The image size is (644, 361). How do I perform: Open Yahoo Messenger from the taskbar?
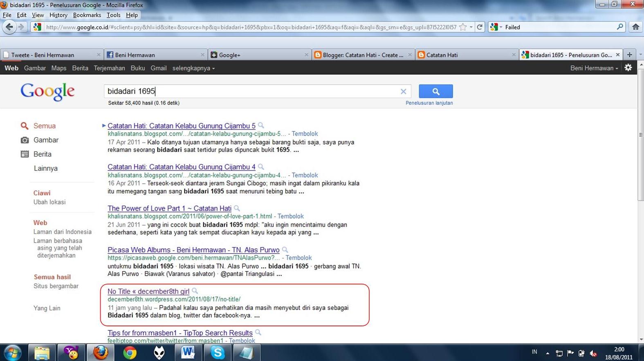(x=71, y=352)
